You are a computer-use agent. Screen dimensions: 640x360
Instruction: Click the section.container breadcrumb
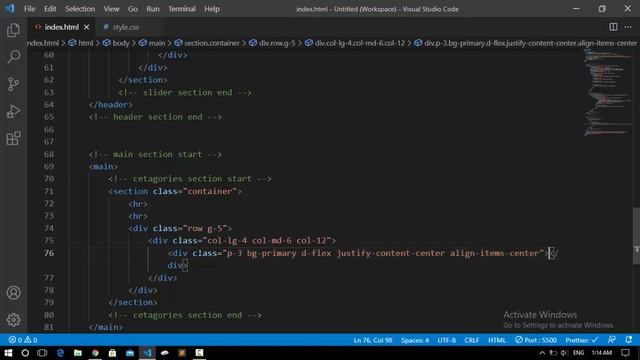tap(207, 43)
